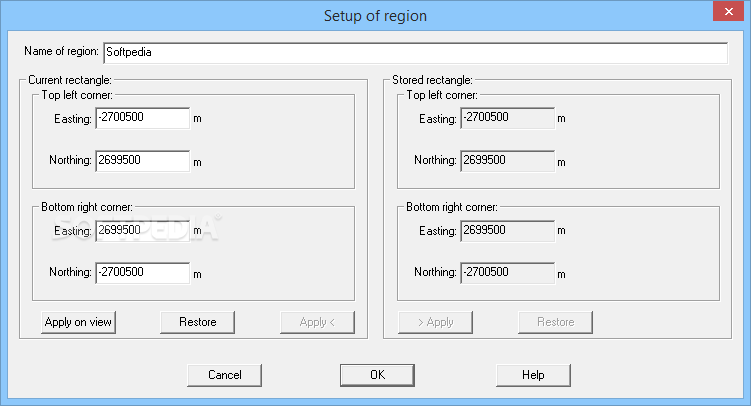Click Stored rectangle top left Northing field

(x=507, y=161)
